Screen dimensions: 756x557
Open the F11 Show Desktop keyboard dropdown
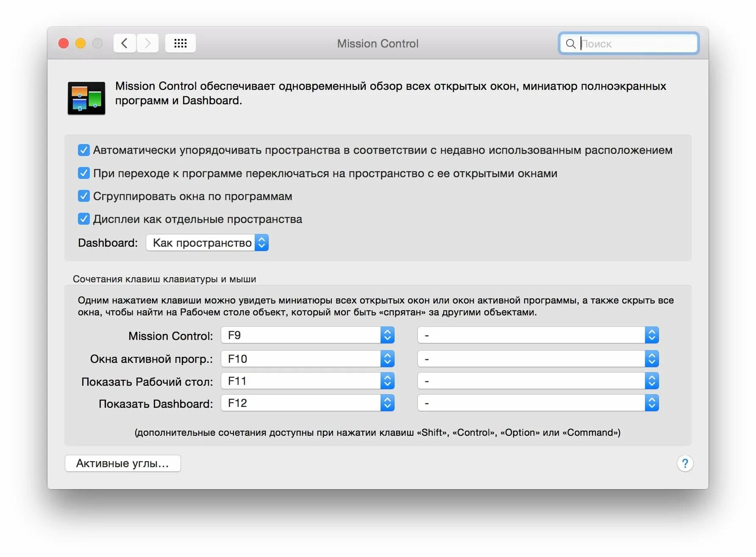(x=308, y=381)
